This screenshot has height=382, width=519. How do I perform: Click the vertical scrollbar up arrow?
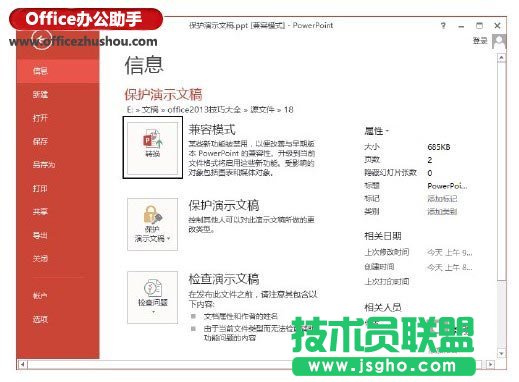point(501,58)
